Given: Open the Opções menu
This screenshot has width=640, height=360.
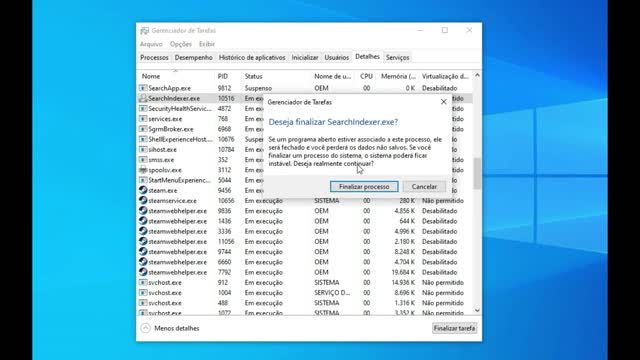Looking at the screenshot, I should click(x=181, y=44).
